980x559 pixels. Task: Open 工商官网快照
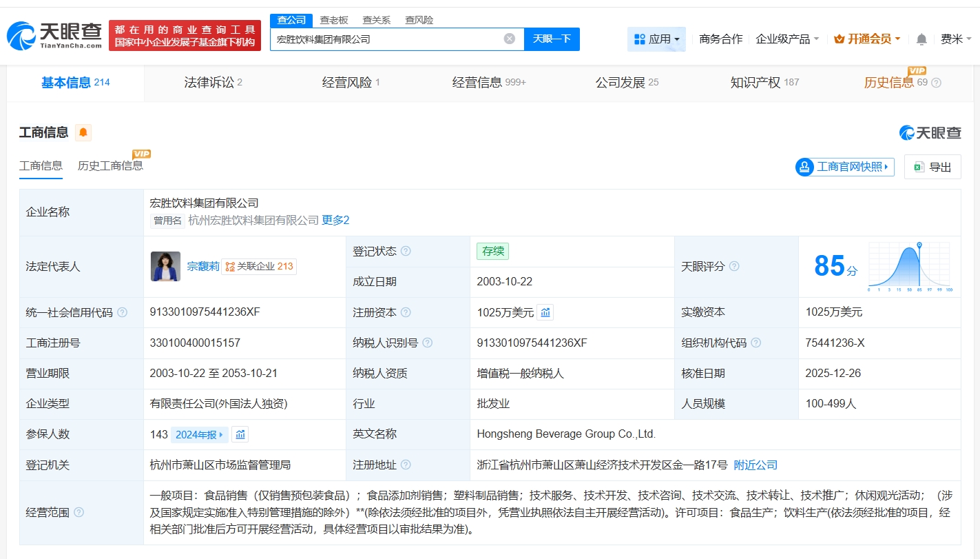(x=844, y=167)
